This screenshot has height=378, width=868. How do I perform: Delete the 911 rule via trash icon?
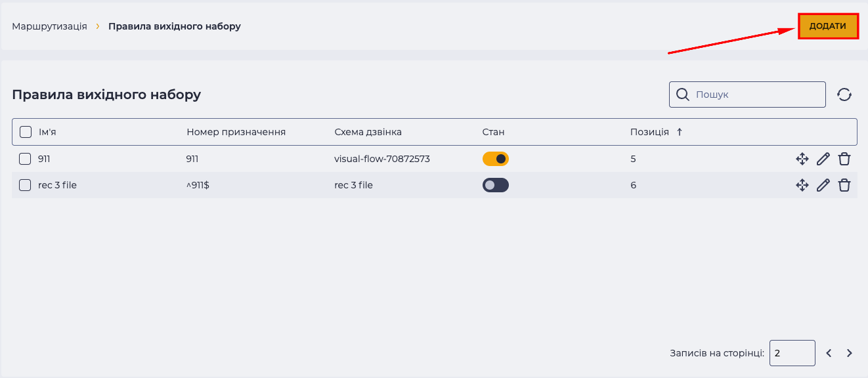coord(844,159)
